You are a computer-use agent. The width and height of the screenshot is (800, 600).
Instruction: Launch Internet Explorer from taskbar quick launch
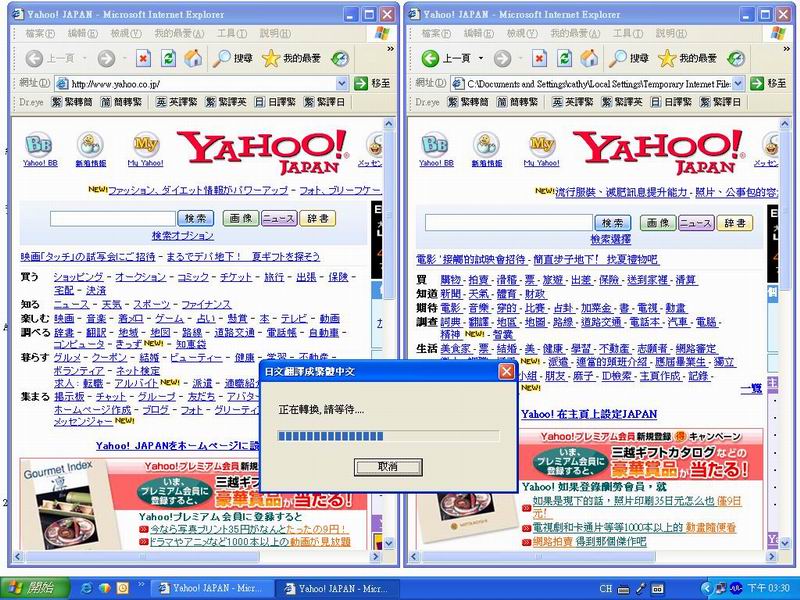87,588
